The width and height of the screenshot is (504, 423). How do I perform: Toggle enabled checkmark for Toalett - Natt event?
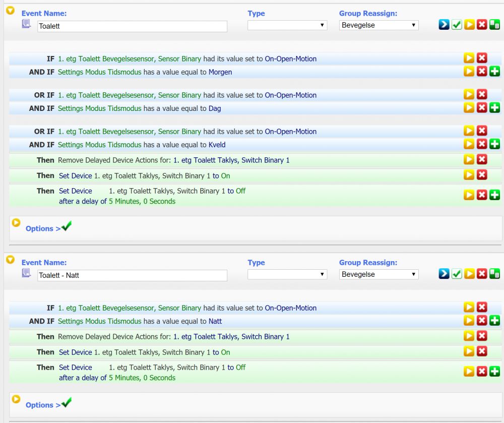pyautogui.click(x=457, y=274)
